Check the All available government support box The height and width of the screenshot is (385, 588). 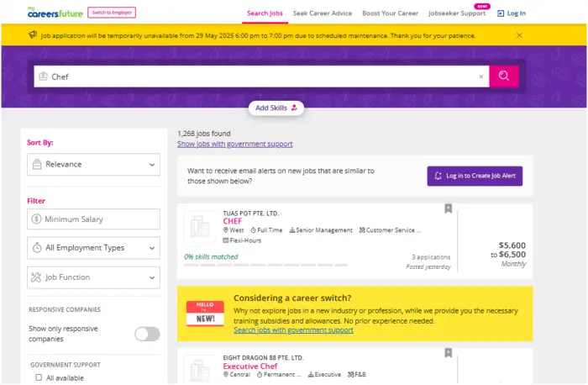[39, 377]
